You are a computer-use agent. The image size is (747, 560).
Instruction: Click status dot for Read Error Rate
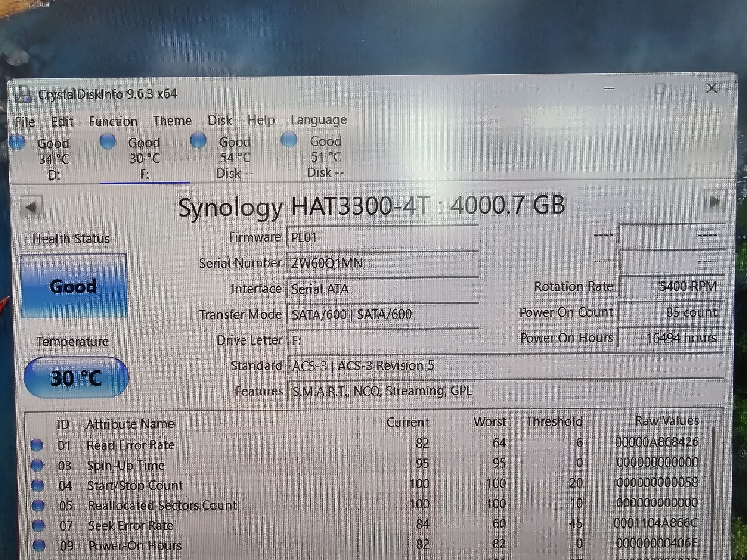[37, 445]
